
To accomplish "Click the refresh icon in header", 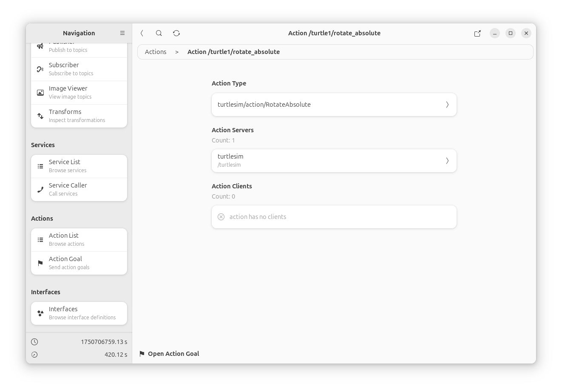I will pos(176,33).
